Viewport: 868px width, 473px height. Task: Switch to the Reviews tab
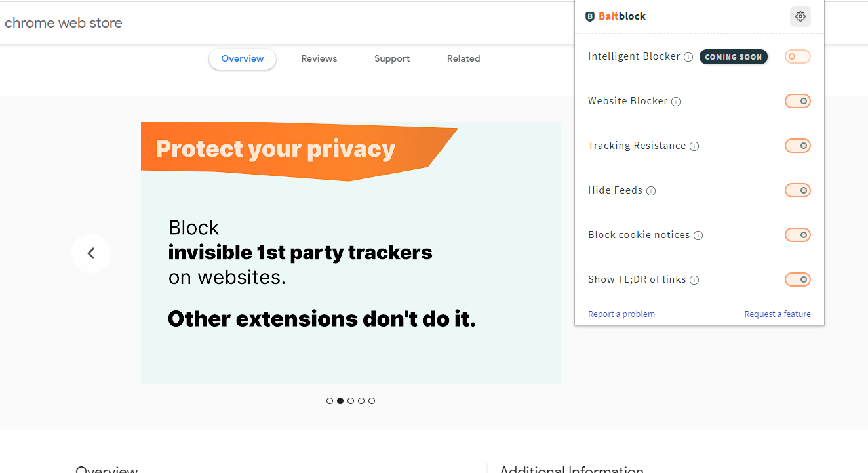[x=319, y=59]
